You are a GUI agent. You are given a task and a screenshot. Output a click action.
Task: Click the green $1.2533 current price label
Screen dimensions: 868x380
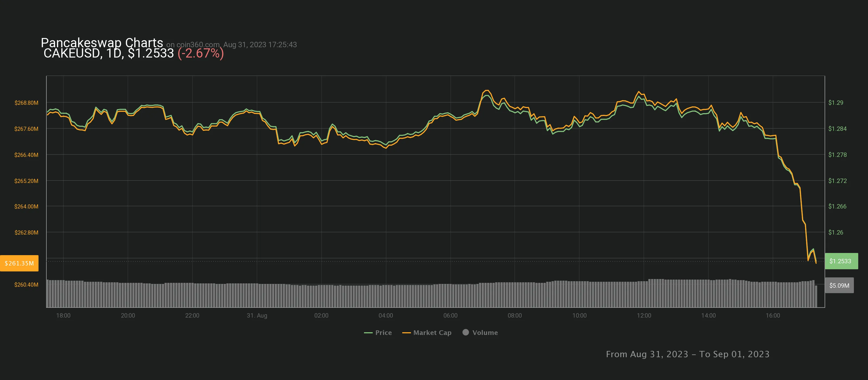841,261
